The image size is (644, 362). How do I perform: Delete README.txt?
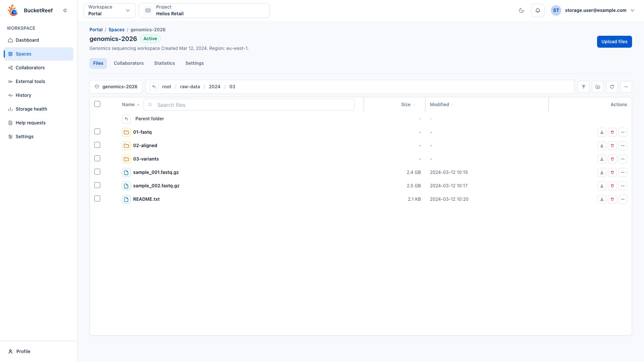612,199
